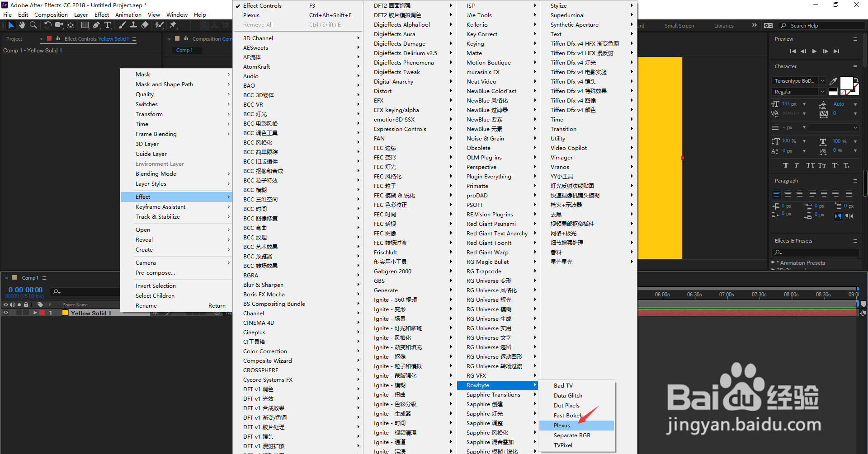Viewport: 868px width, 454px height.
Task: Toggle lock on Composition panel
Action: coord(186,38)
